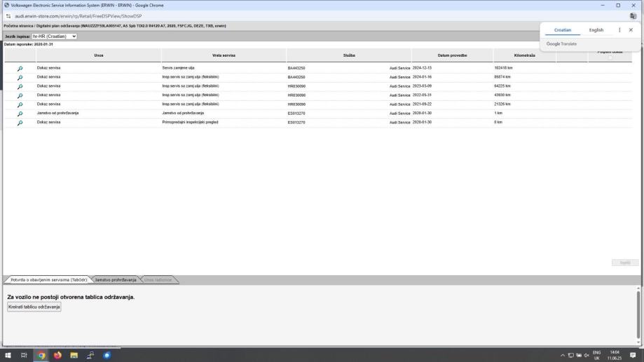Image resolution: width=644 pixels, height=362 pixels.
Task: Click the '1 km' mileage value
Action: click(x=498, y=113)
